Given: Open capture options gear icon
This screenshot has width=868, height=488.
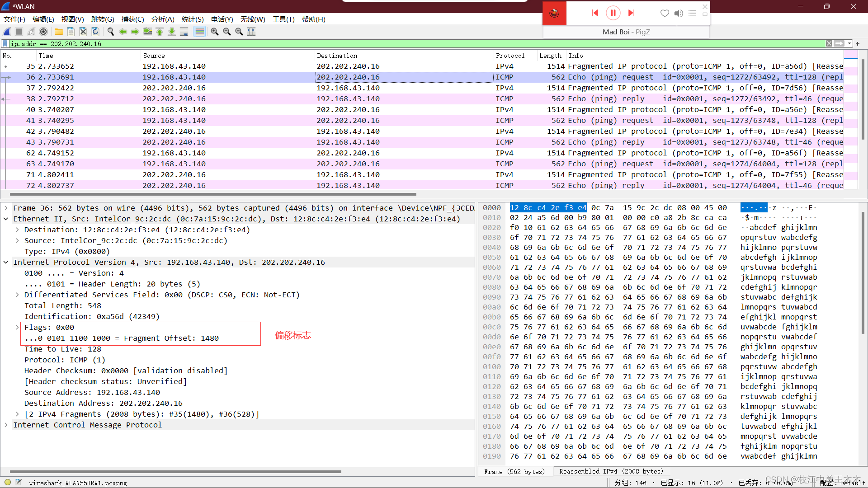Looking at the screenshot, I should pos(43,32).
